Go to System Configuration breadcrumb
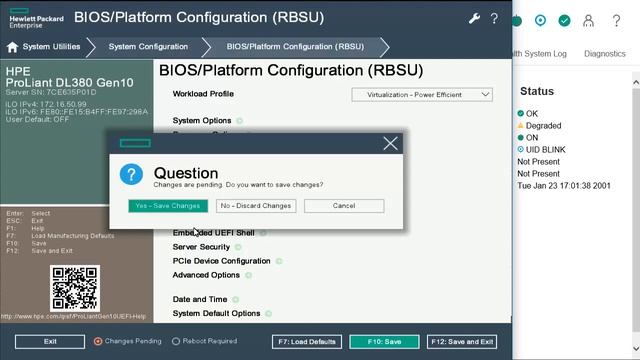The image size is (640, 360). click(x=148, y=47)
